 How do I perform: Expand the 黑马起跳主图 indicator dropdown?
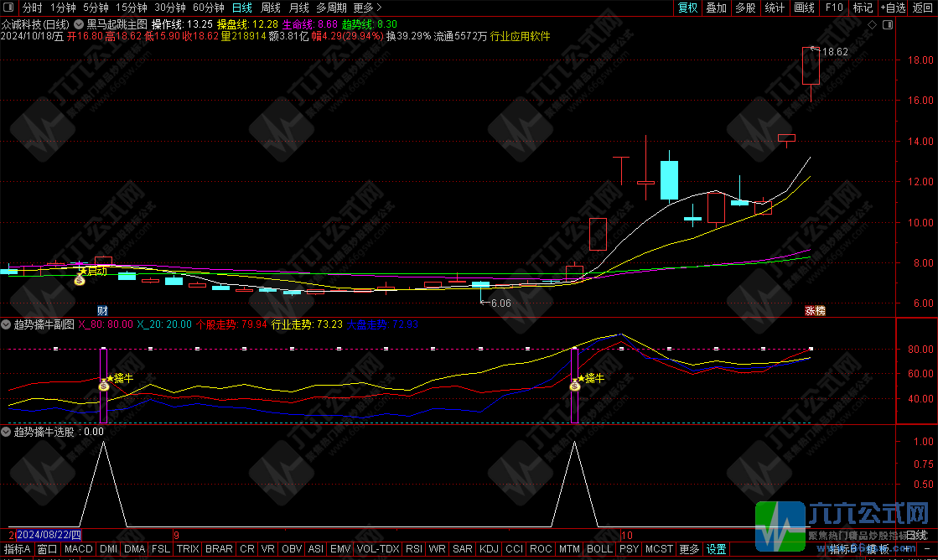click(x=79, y=24)
